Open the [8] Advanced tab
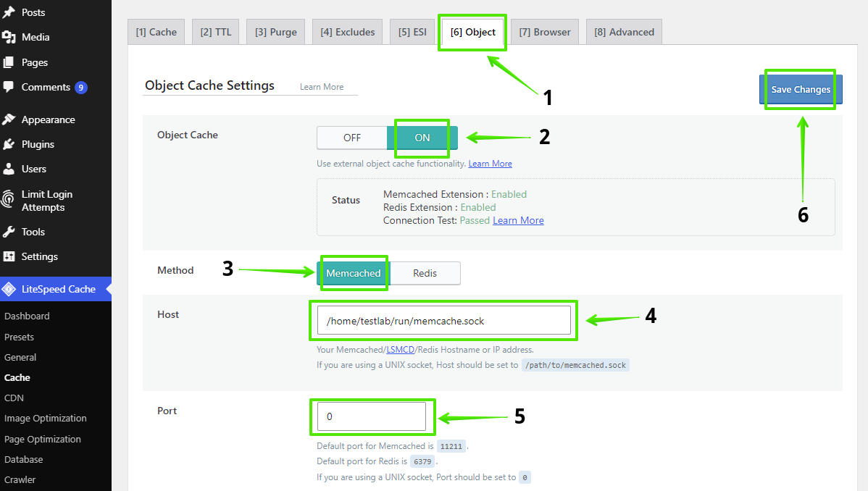Viewport: 868px width, 491px height. (x=624, y=32)
